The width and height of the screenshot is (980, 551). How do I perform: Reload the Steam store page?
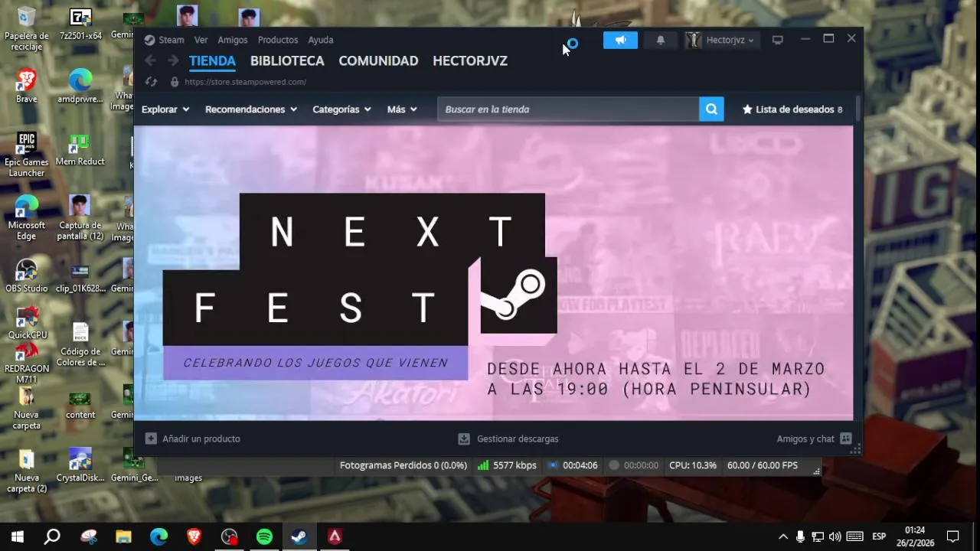[x=151, y=82]
